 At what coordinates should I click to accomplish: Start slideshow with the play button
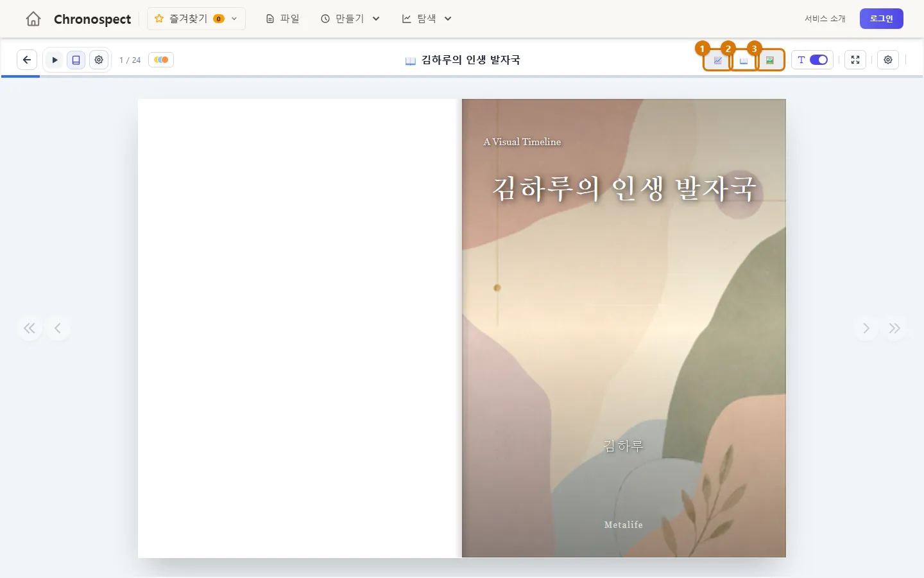(55, 60)
